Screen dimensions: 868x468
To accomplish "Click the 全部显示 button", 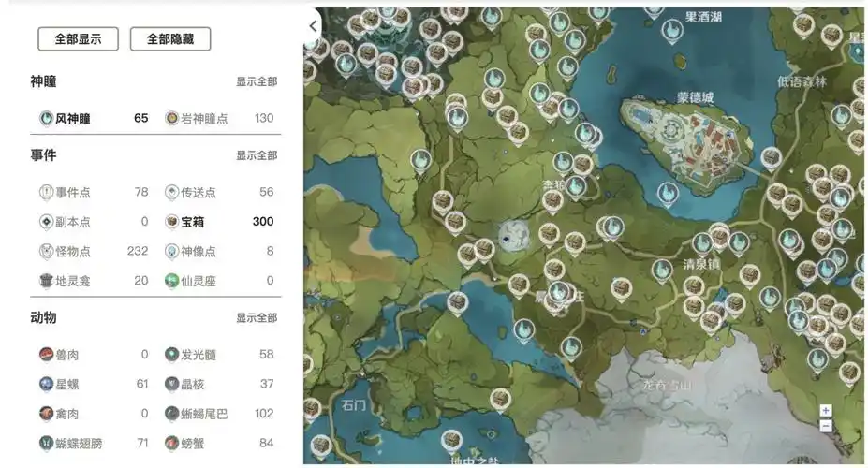I will (78, 38).
